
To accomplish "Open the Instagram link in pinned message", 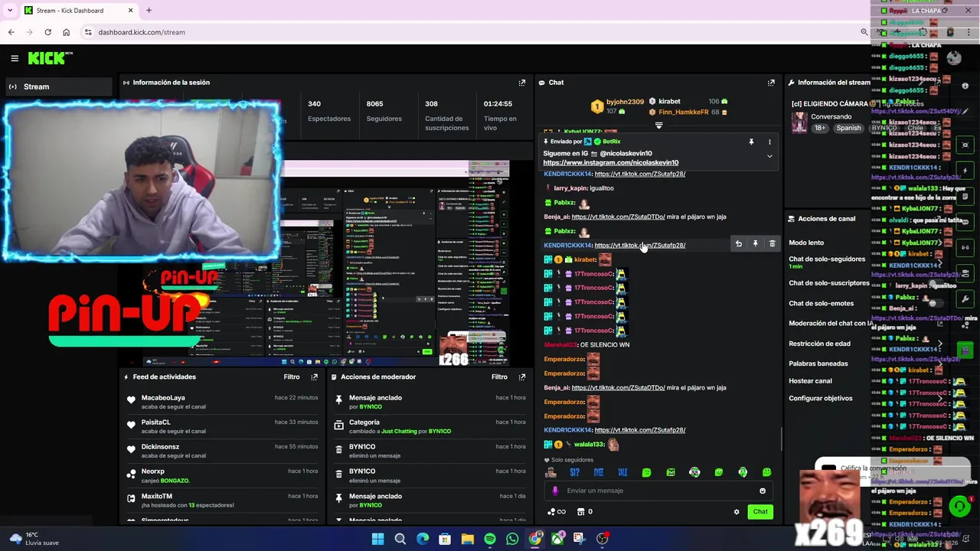I will point(610,162).
